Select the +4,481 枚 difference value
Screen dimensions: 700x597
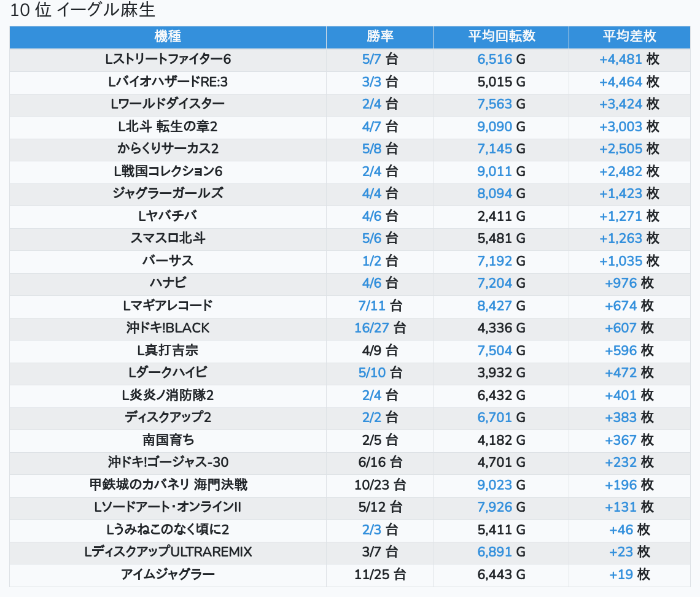pos(629,60)
